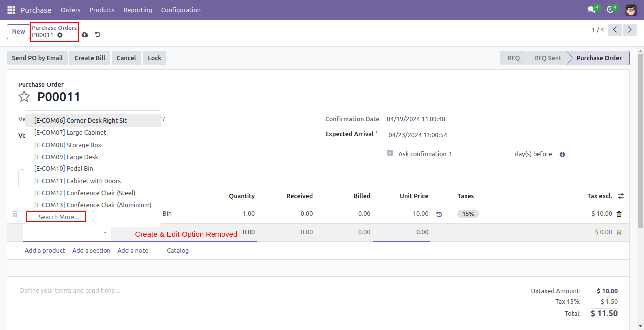Screen dimensions: 644x330
Task: Open the Configuration menu
Action: pyautogui.click(x=181, y=10)
